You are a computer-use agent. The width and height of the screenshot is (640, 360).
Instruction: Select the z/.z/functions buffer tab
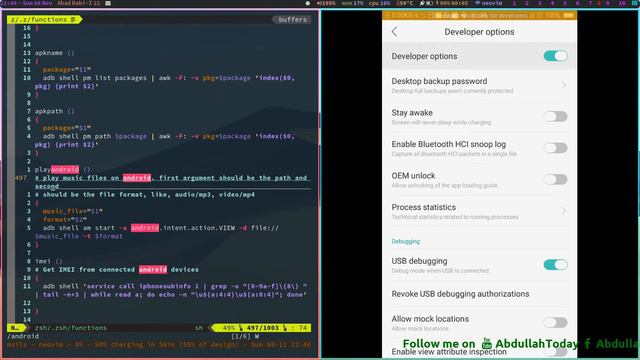[44, 19]
